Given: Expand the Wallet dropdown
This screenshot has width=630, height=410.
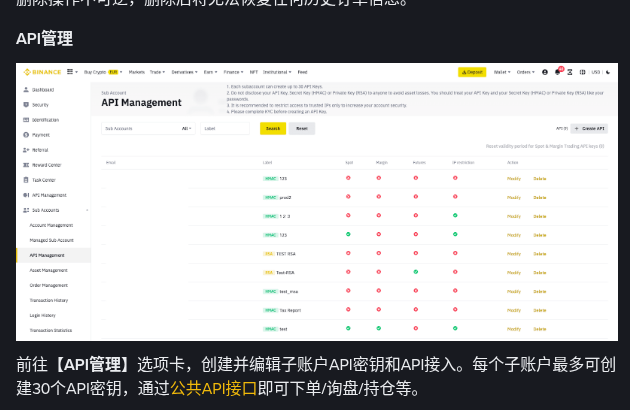Looking at the screenshot, I should (x=502, y=72).
